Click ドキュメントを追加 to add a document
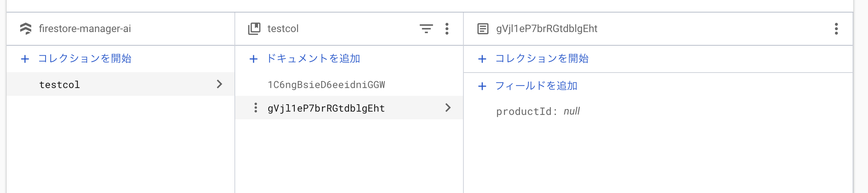 313,59
